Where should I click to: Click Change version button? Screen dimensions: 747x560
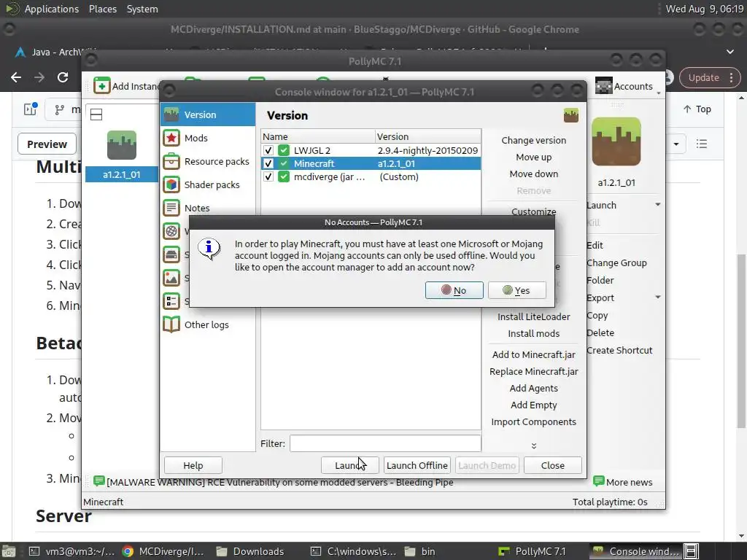point(533,140)
